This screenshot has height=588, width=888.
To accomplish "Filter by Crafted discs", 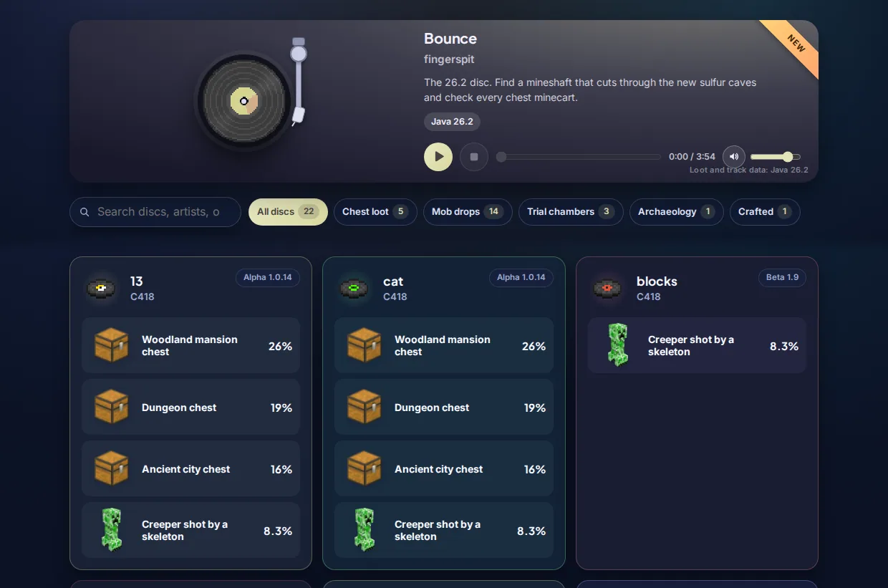I will [x=765, y=212].
